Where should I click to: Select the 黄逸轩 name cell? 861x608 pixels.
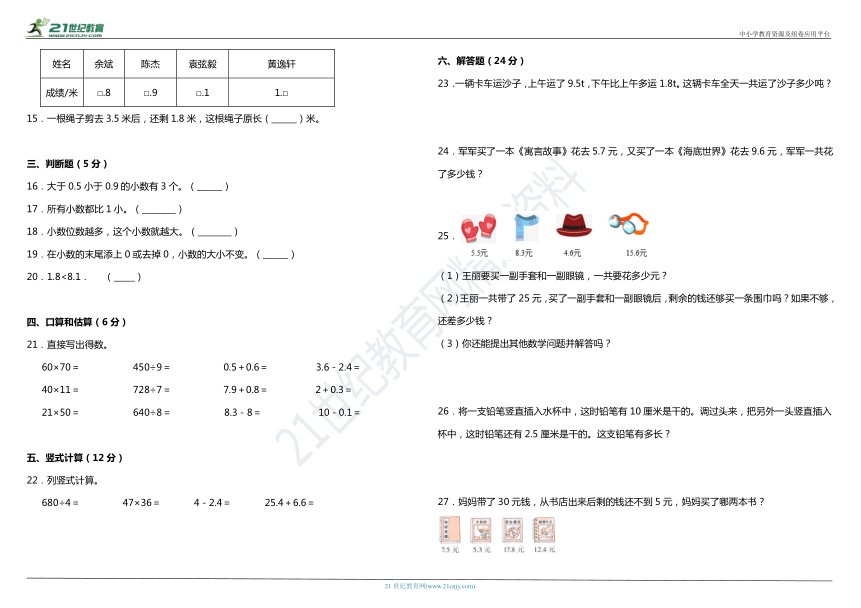click(282, 64)
